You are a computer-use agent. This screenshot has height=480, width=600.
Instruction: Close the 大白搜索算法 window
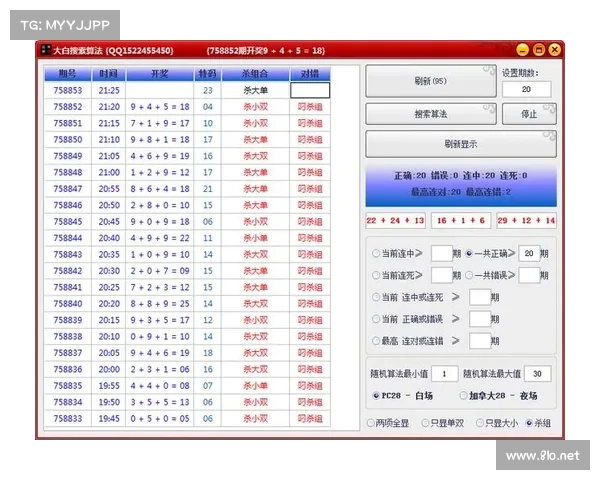pyautogui.click(x=554, y=50)
